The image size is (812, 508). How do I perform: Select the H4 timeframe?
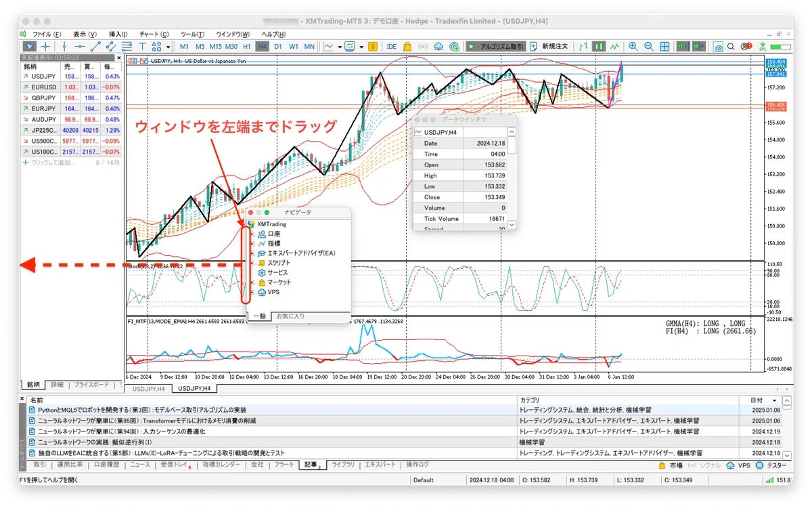click(263, 47)
